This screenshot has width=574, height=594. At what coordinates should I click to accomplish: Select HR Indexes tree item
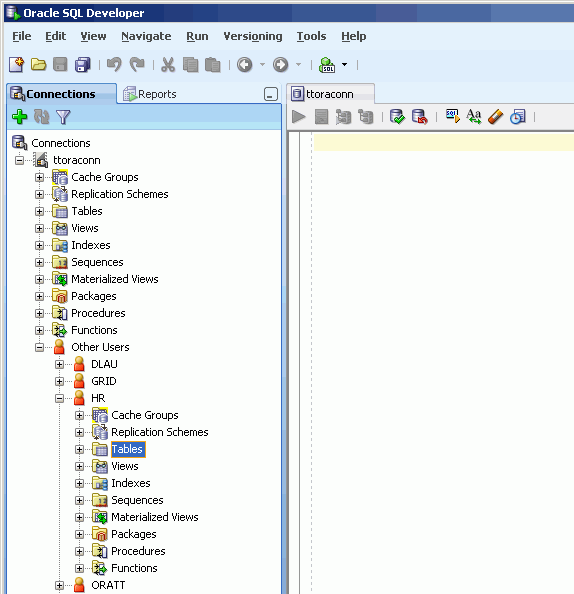[x=131, y=483]
